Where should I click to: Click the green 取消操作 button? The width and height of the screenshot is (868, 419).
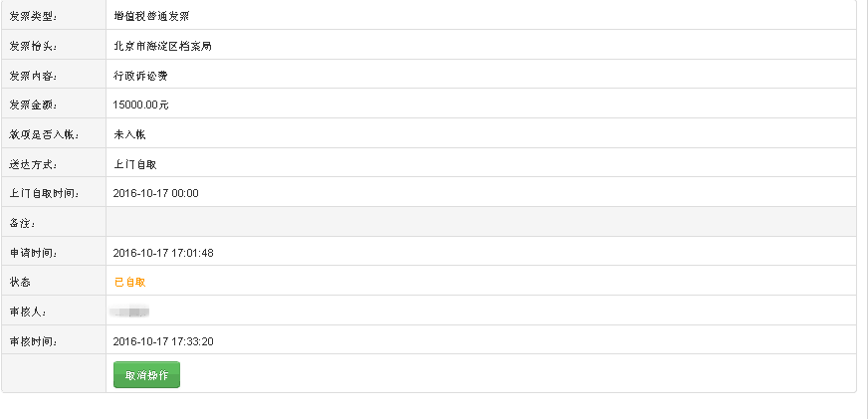coord(146,375)
